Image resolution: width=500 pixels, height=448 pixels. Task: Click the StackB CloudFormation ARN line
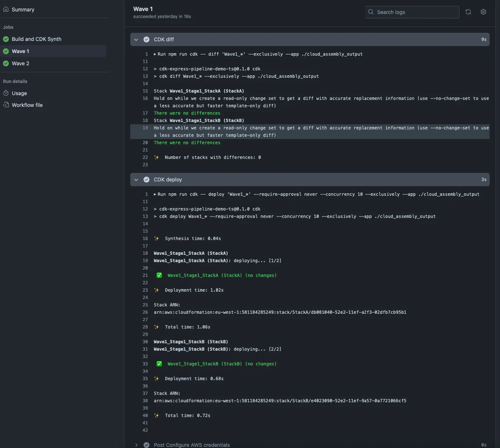(x=280, y=401)
